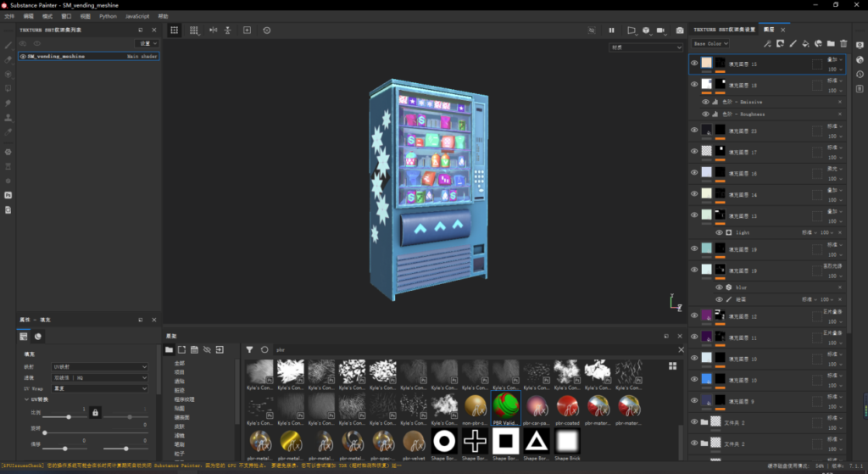Hide fill layer 17 with eye icon
Image resolution: width=868 pixels, height=474 pixels.
[694, 151]
